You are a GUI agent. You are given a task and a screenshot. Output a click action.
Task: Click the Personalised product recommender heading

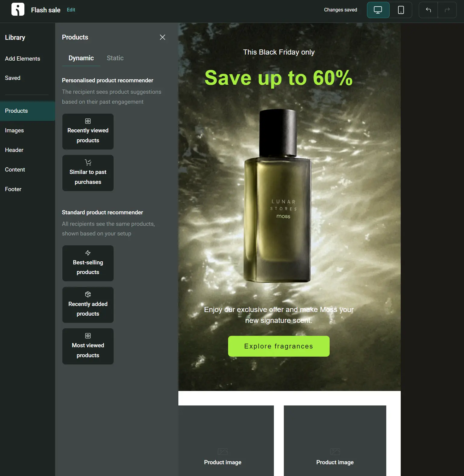[108, 80]
